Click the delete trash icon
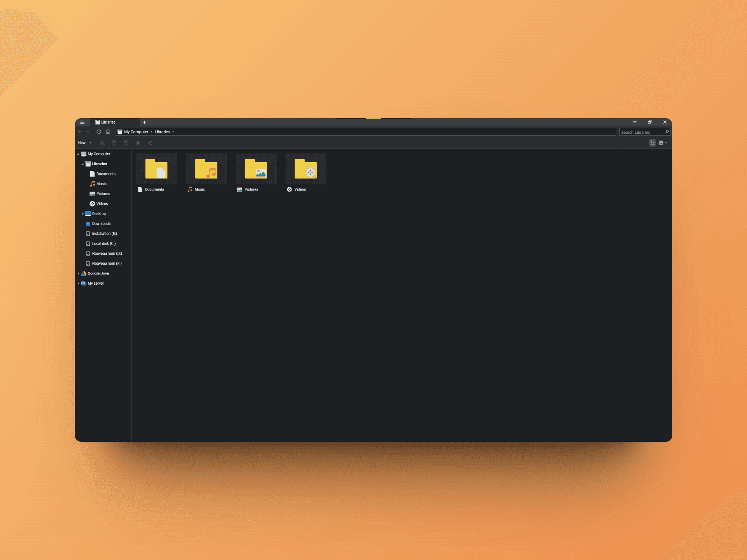747x560 pixels. pos(138,143)
